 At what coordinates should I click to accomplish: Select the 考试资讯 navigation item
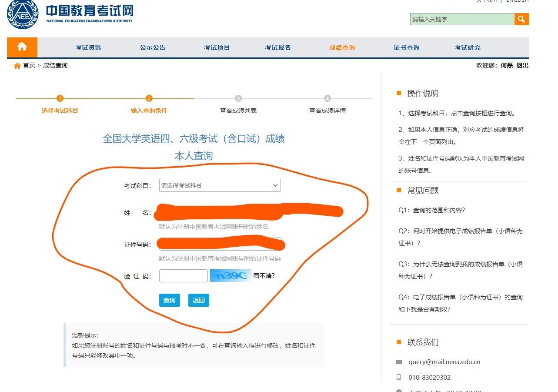coord(88,47)
